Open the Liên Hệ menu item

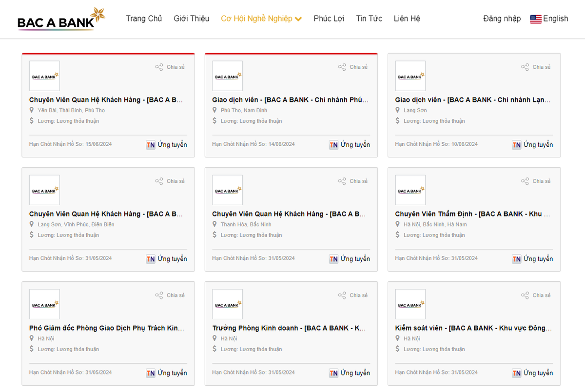click(407, 19)
